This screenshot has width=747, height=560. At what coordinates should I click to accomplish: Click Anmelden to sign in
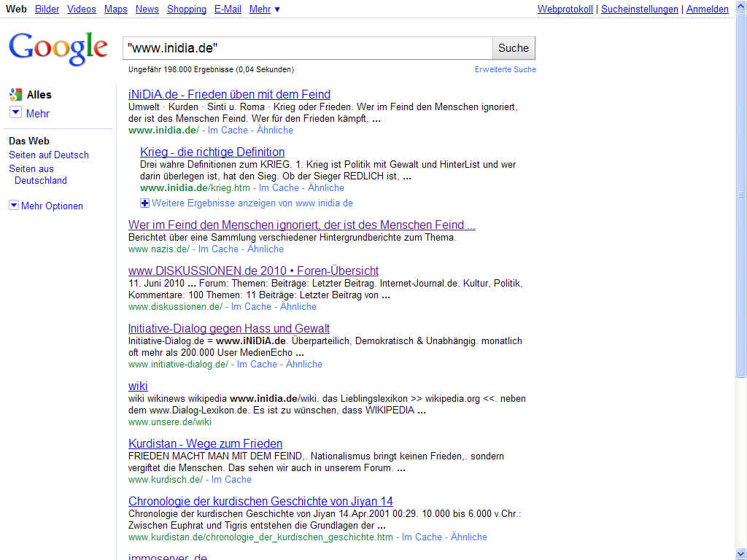coord(708,9)
